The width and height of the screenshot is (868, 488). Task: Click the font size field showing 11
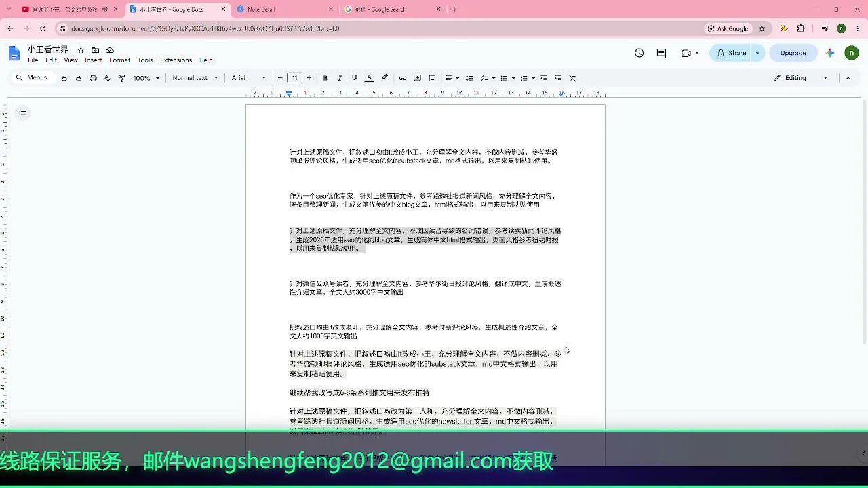coord(295,78)
